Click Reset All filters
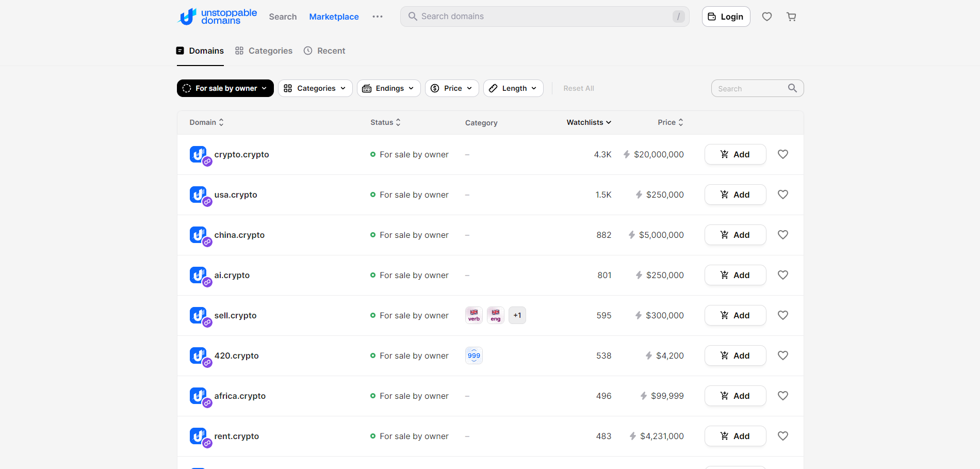Viewport: 980px width, 469px height. [x=579, y=88]
